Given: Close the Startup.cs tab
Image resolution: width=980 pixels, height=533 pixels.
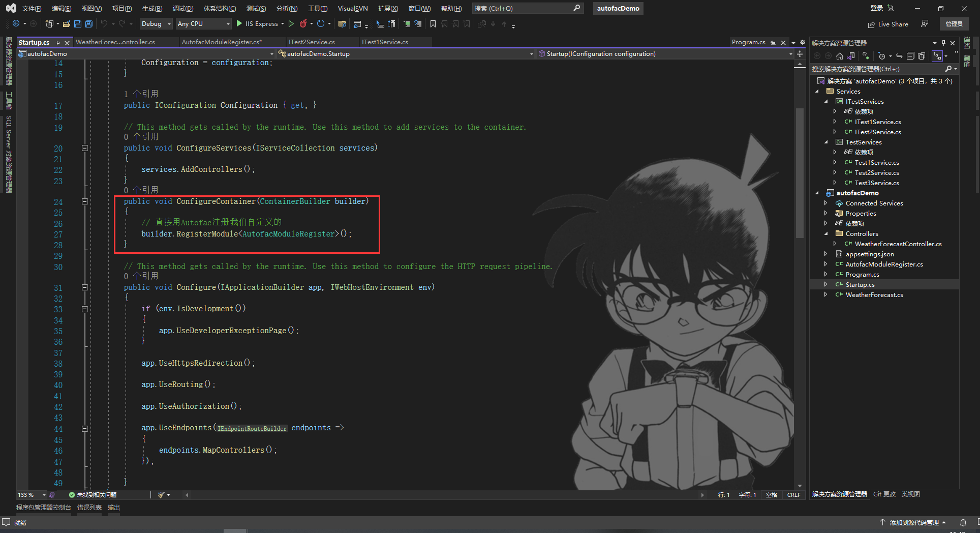Looking at the screenshot, I should coord(67,43).
